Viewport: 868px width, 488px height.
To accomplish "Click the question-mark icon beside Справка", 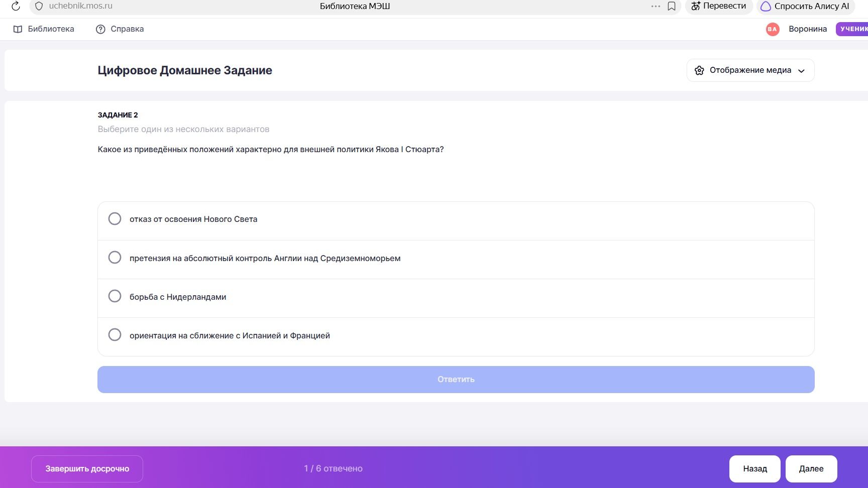I will [100, 29].
